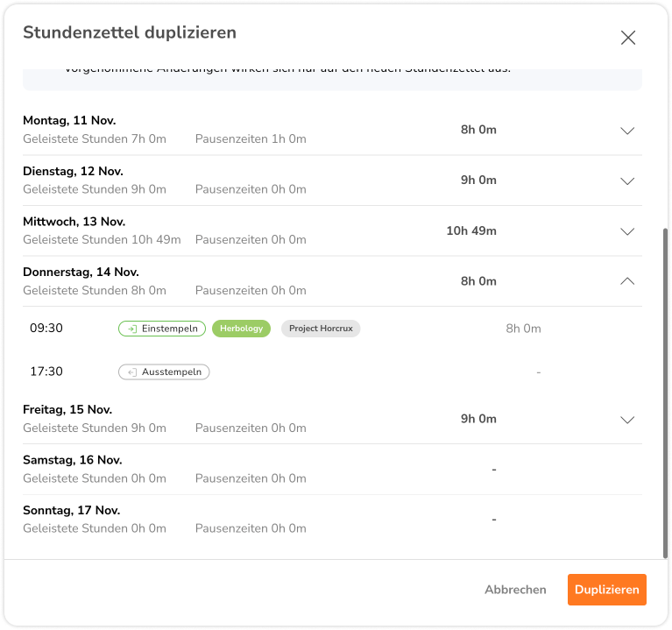Click the Abbrechen button
Image resolution: width=672 pixels, height=630 pixels.
click(515, 590)
